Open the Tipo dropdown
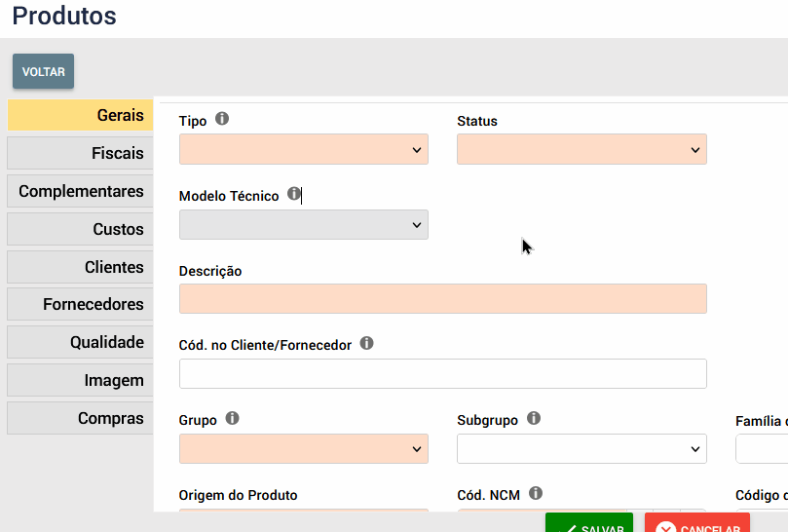The image size is (788, 532). [304, 149]
